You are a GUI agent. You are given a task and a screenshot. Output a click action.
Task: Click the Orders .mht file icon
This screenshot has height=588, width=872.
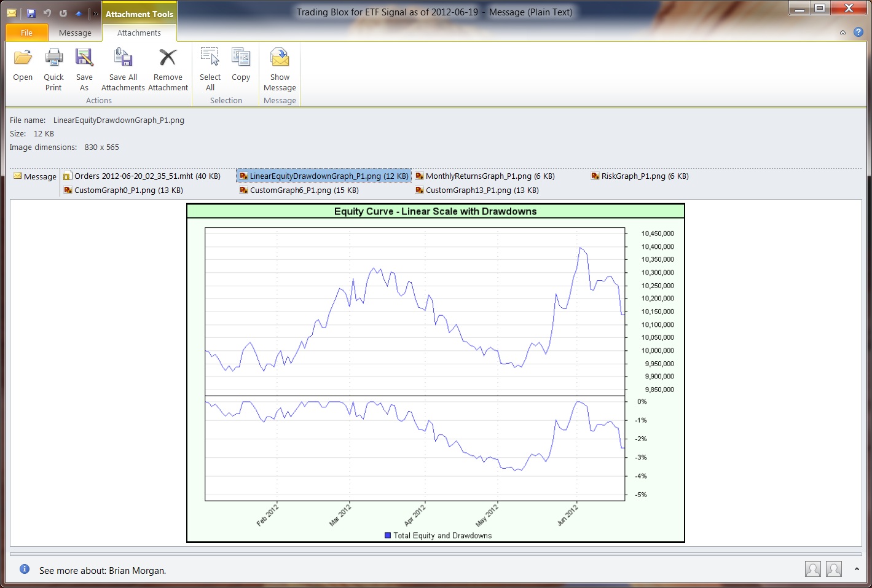tap(68, 176)
